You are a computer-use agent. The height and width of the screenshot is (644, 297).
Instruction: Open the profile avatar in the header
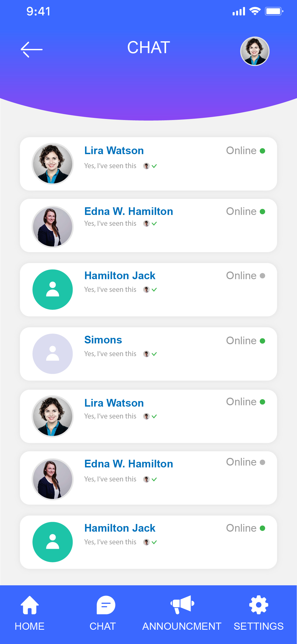click(254, 51)
